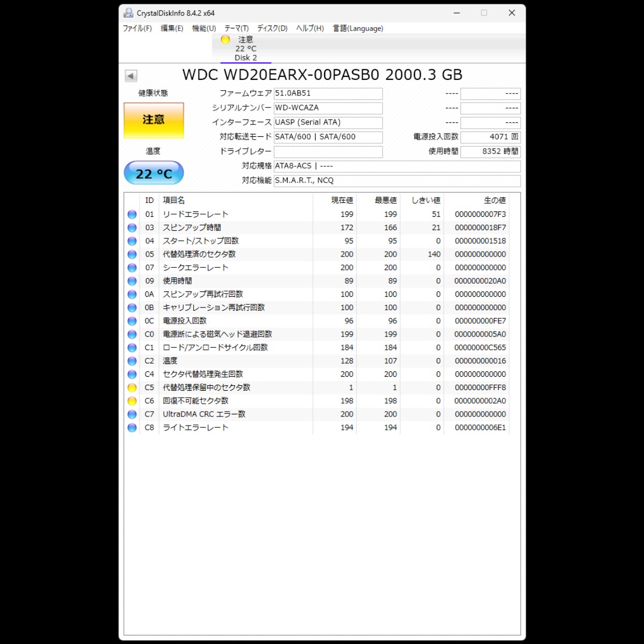Viewport: 644px width, 644px height.
Task: Select raw value 0000000002A0
Action: coord(480,401)
